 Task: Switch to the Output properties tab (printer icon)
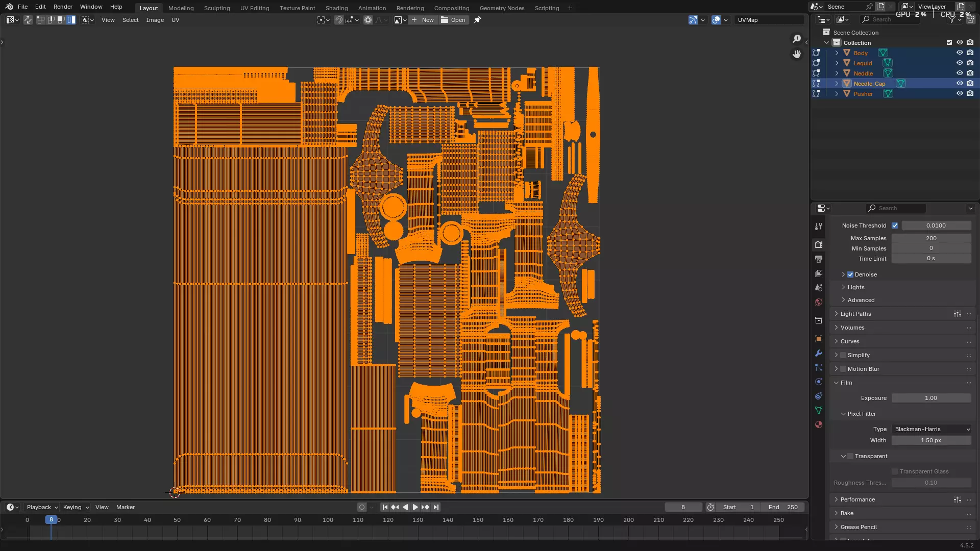pos(819,259)
